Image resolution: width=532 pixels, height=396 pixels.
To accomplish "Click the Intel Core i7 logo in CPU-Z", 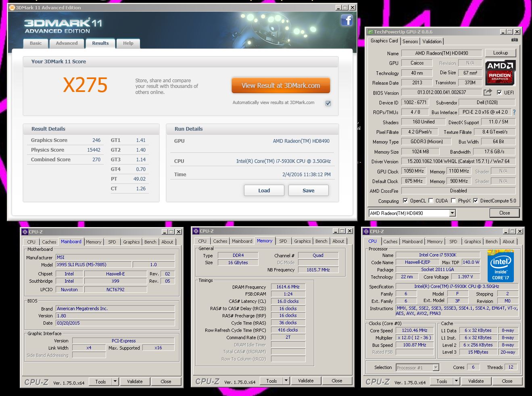I will tap(500, 266).
